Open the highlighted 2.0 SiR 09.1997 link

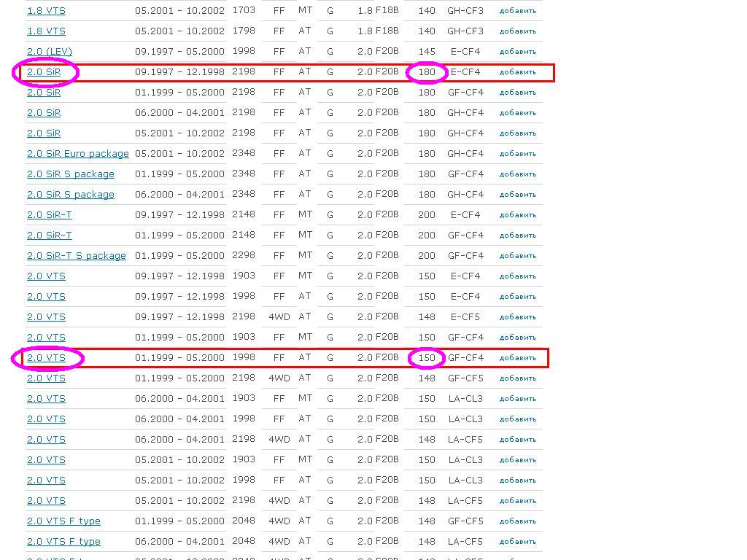click(x=44, y=72)
